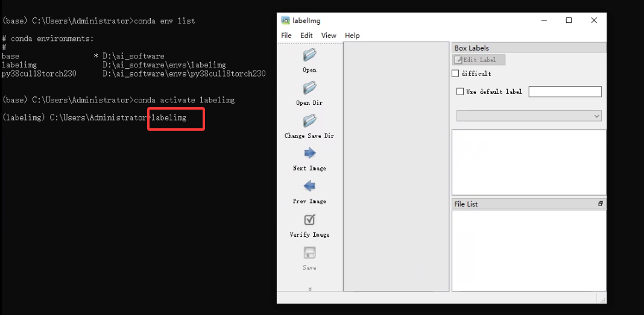Open the label filter combo box
644x315 pixels.
coord(529,116)
